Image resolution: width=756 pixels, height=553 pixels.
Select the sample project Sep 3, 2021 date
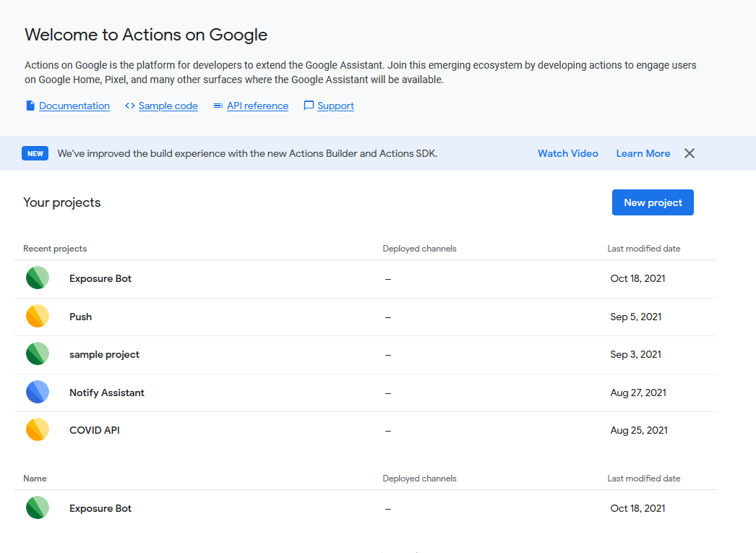(x=635, y=354)
